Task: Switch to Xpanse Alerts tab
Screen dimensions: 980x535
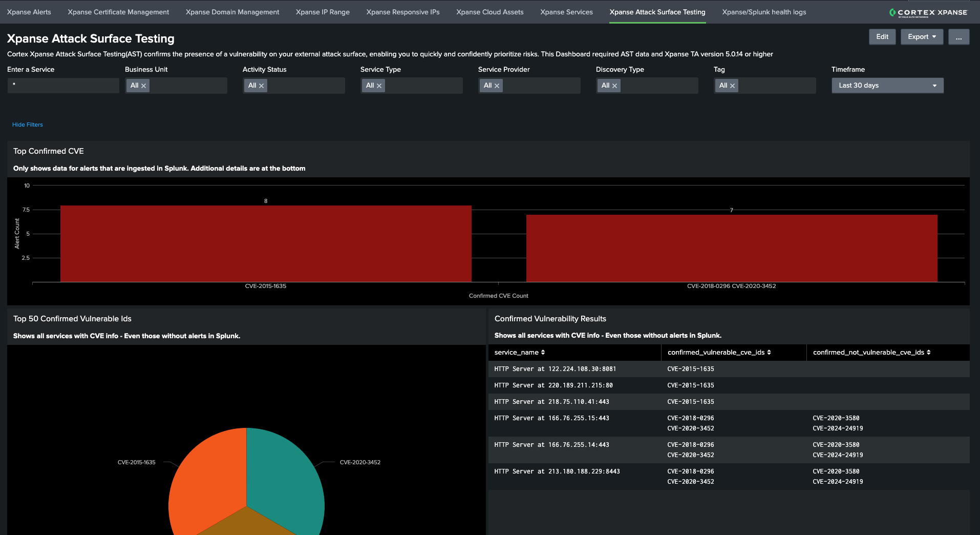Action: click(x=29, y=12)
